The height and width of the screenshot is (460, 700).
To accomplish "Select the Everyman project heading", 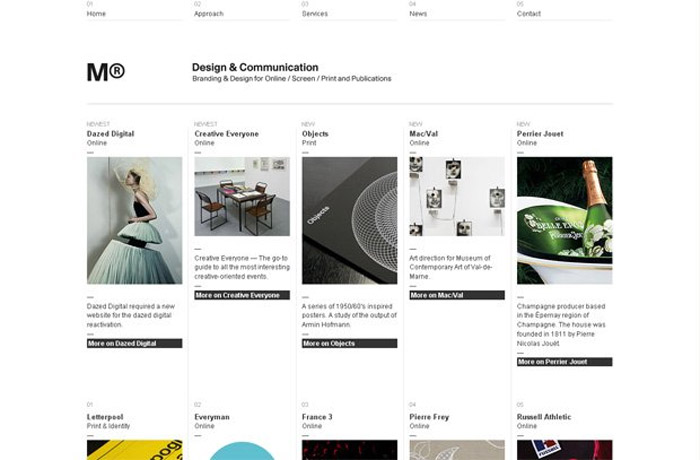I will (212, 417).
